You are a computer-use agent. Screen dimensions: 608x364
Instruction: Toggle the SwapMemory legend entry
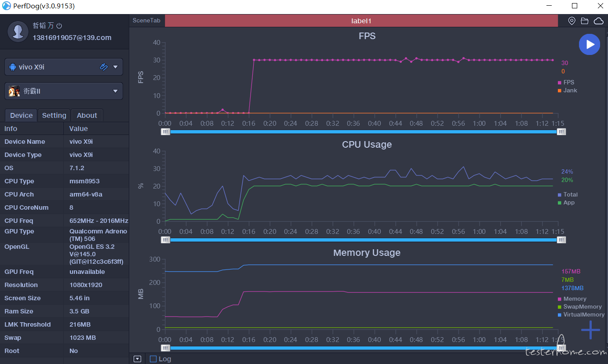pos(579,307)
